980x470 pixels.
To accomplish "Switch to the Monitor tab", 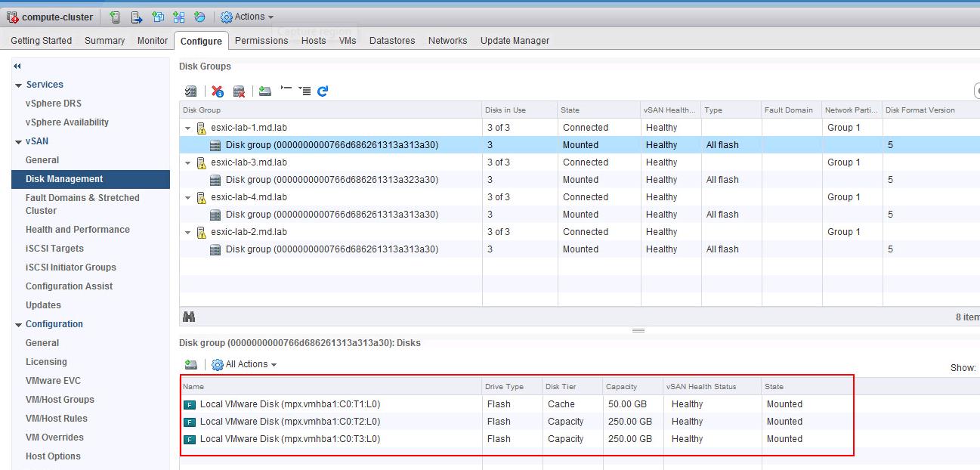I will [x=152, y=41].
